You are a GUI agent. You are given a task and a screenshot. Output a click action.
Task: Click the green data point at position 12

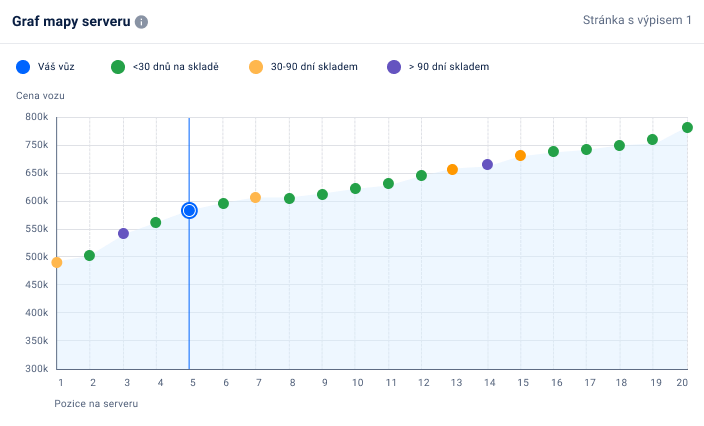pyautogui.click(x=421, y=175)
